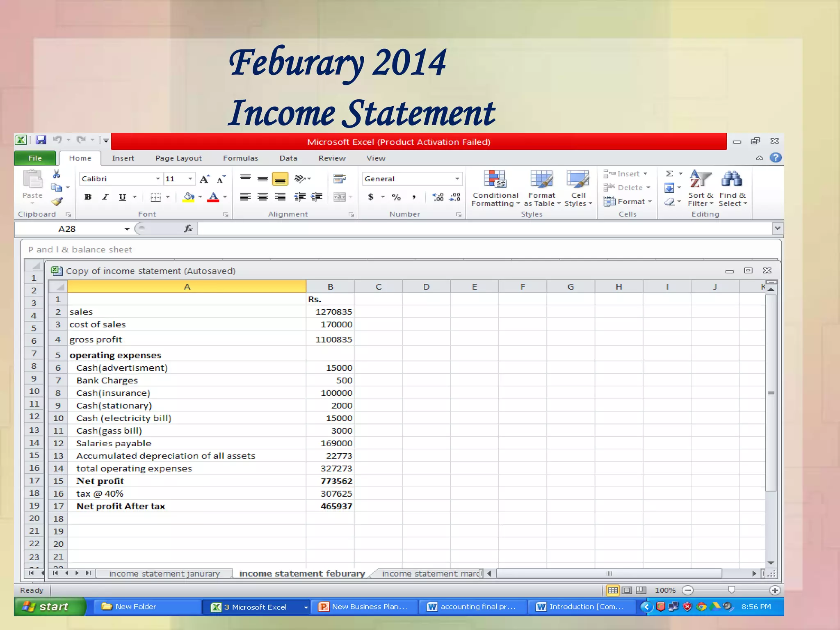Click the Orientation text-angle icon
Viewport: 840px width, 630px height.
pyautogui.click(x=300, y=179)
